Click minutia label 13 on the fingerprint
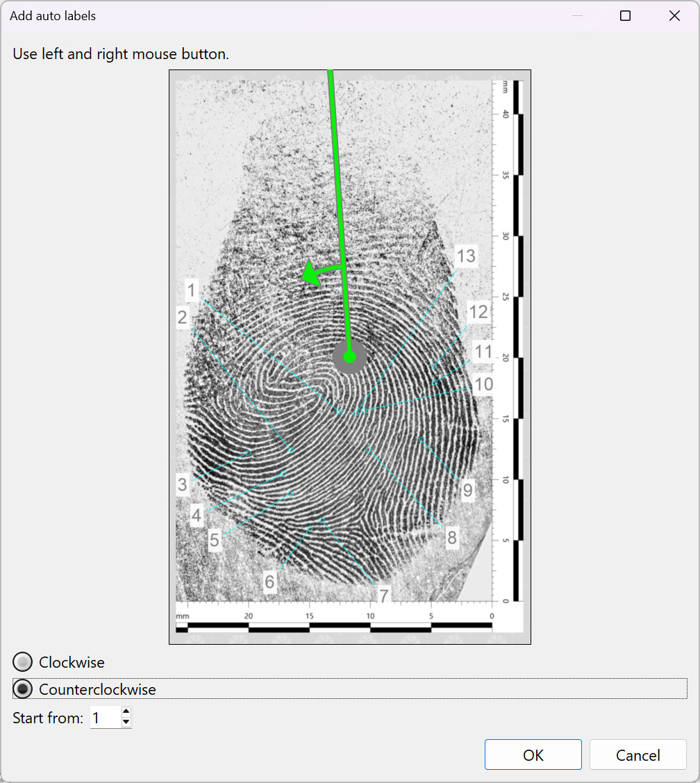The height and width of the screenshot is (783, 700). point(465,256)
